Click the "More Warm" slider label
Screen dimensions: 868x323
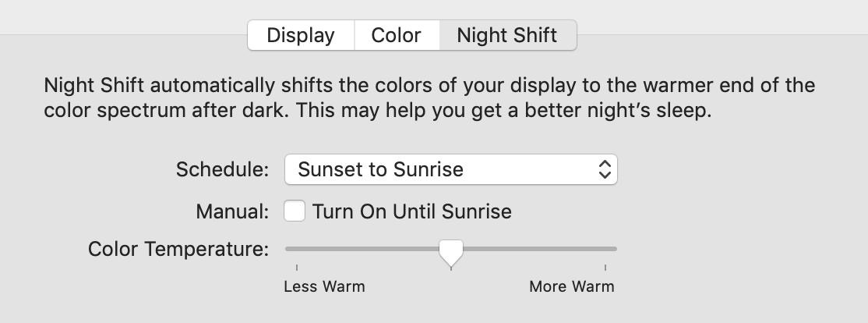(x=571, y=286)
